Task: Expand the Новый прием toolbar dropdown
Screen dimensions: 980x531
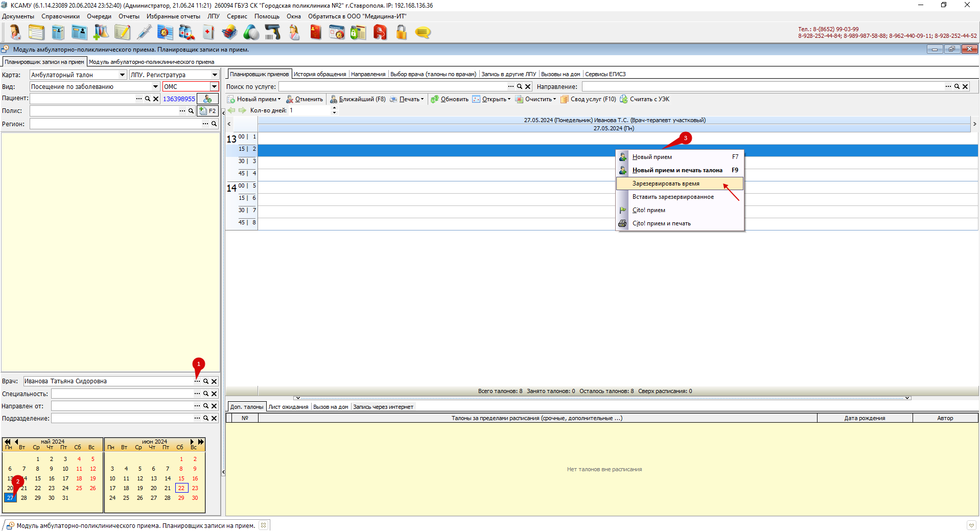Action: pyautogui.click(x=279, y=99)
